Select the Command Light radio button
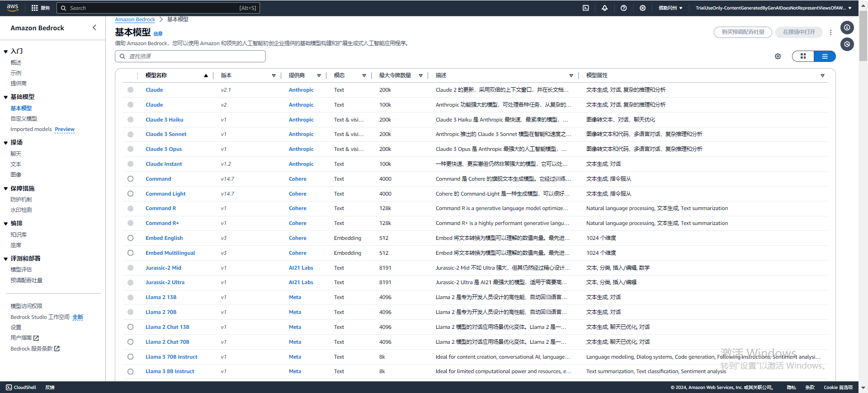Image resolution: width=868 pixels, height=393 pixels. tap(130, 194)
